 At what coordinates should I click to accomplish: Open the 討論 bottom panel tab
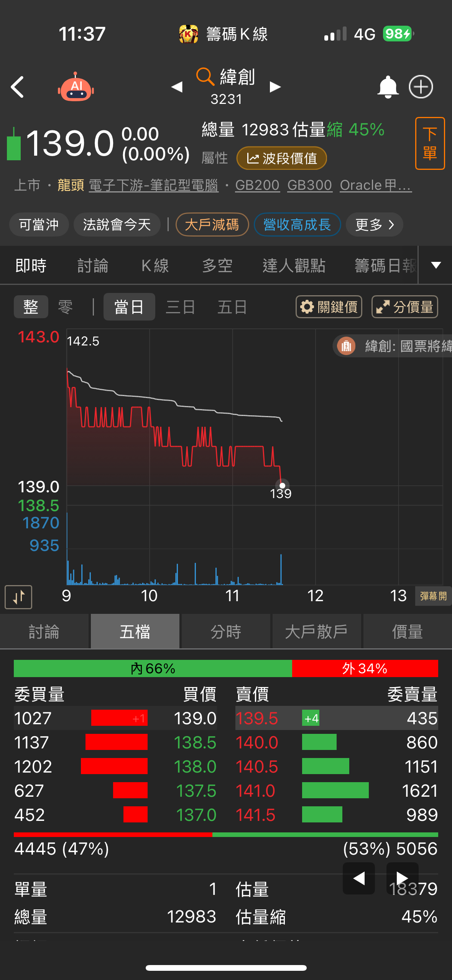pos(44,631)
